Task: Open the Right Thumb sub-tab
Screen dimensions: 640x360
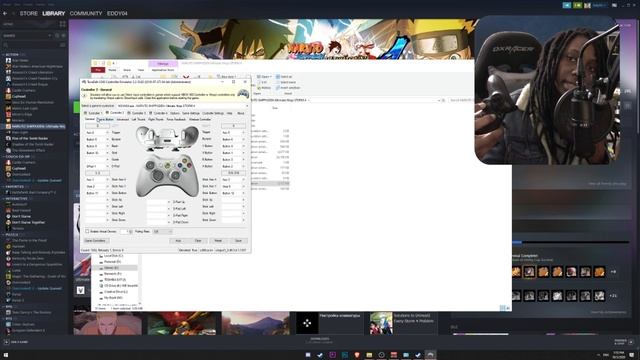Action: (x=156, y=120)
